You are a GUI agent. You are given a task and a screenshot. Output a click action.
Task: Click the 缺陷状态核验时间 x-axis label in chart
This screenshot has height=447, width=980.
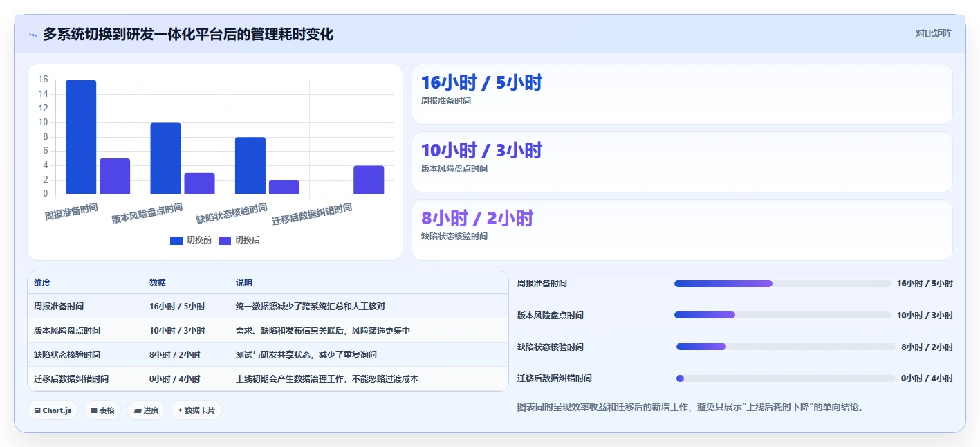click(232, 213)
